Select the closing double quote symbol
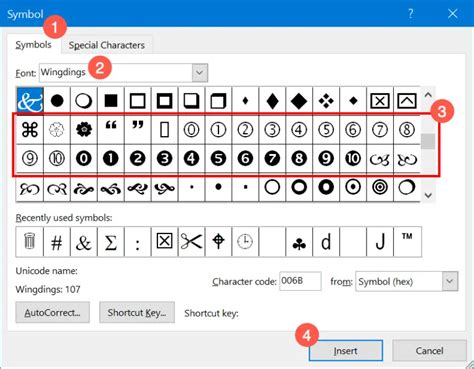 click(x=138, y=129)
